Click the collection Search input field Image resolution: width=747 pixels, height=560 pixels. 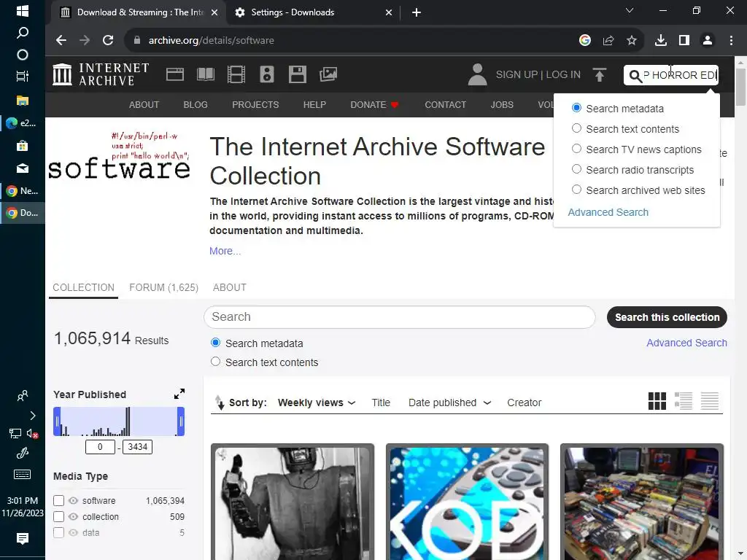pos(399,317)
